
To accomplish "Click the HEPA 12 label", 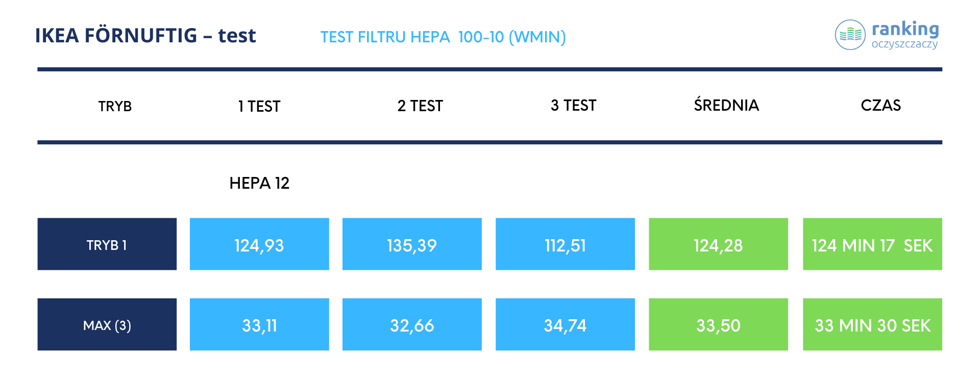I will pyautogui.click(x=259, y=183).
